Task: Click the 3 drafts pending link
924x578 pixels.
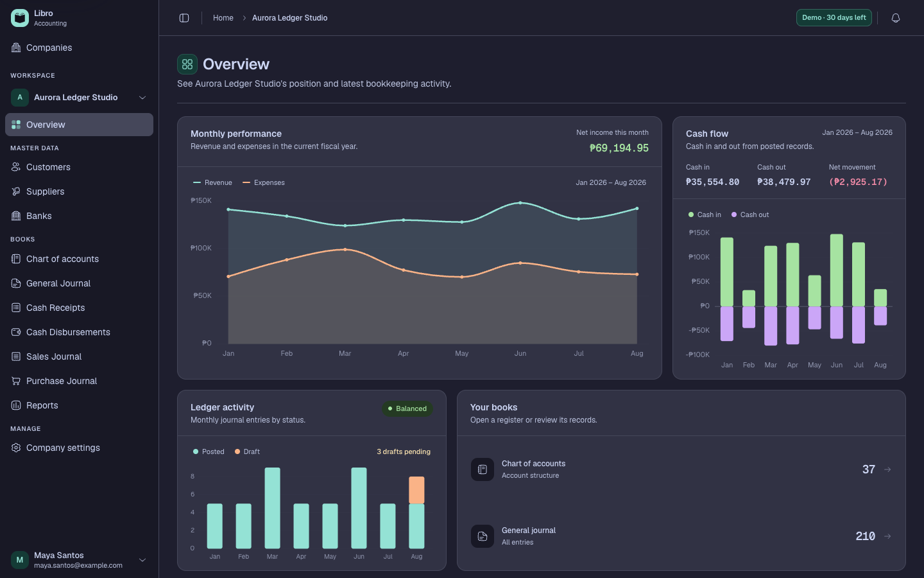Action: pyautogui.click(x=404, y=451)
